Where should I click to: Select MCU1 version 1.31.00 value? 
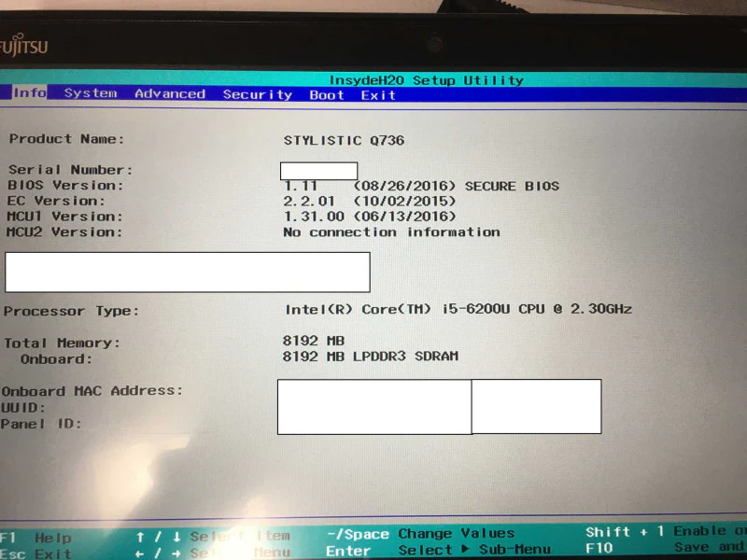tap(370, 217)
